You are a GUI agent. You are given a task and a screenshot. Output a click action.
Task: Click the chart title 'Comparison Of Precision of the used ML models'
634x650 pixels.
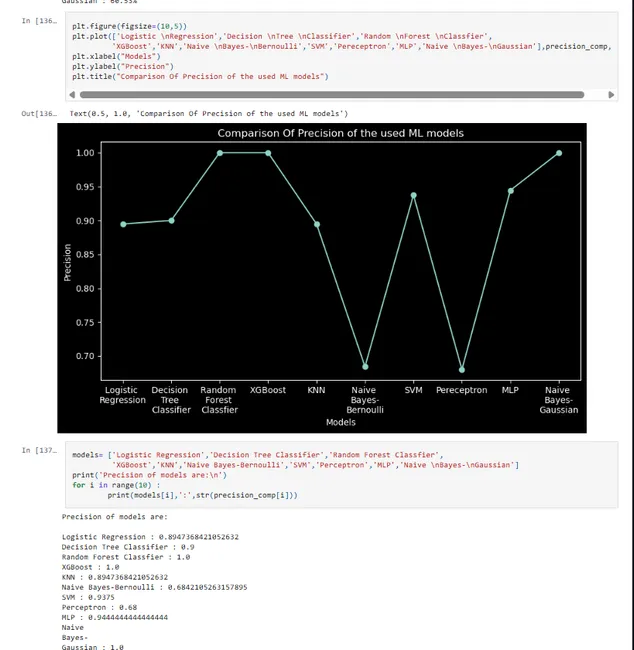(x=340, y=133)
